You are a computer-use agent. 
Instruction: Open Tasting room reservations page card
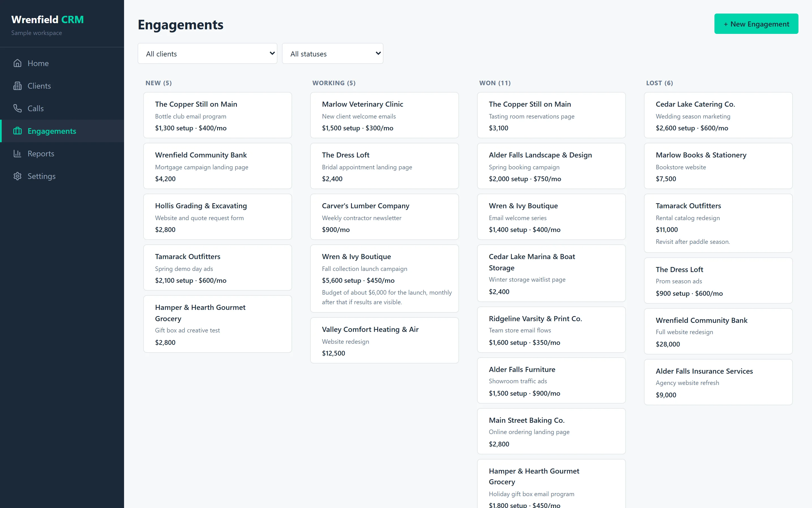click(x=551, y=115)
